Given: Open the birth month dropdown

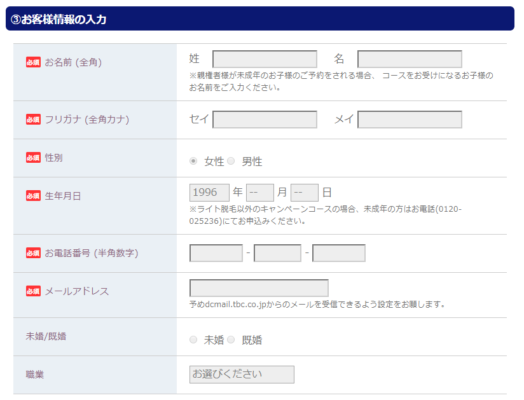Looking at the screenshot, I should coord(260,192).
